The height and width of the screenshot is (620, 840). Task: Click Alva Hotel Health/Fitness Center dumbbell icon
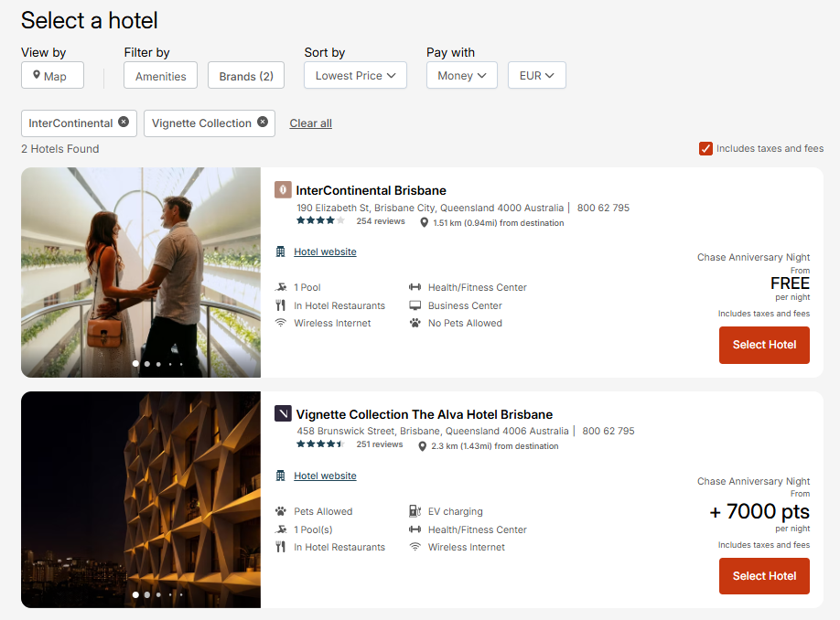pyautogui.click(x=415, y=529)
